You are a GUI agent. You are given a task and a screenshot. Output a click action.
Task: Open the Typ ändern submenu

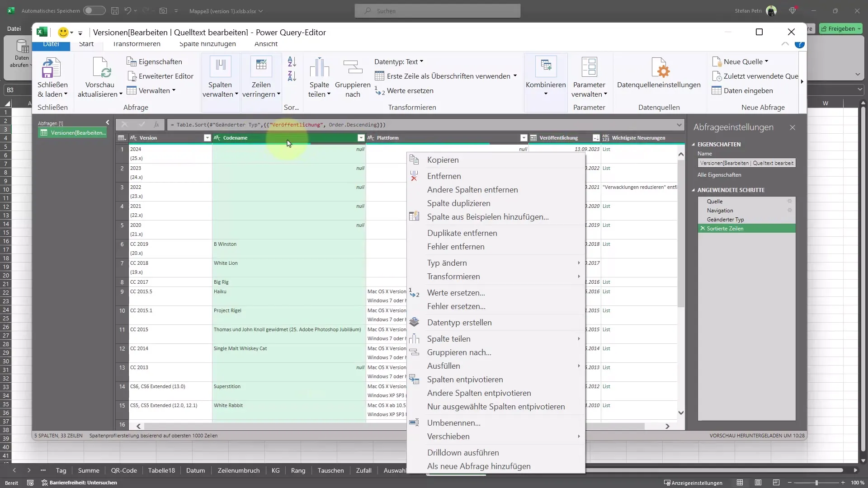click(x=496, y=263)
